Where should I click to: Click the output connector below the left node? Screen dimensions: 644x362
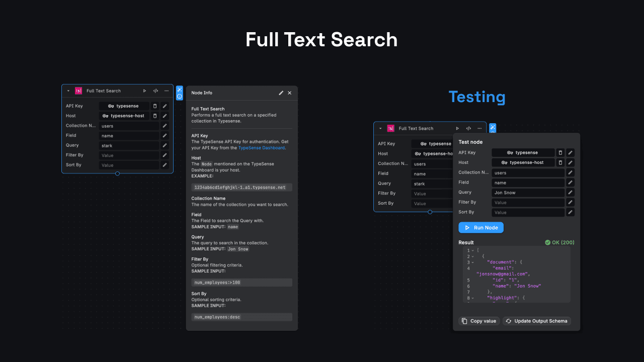(x=117, y=173)
